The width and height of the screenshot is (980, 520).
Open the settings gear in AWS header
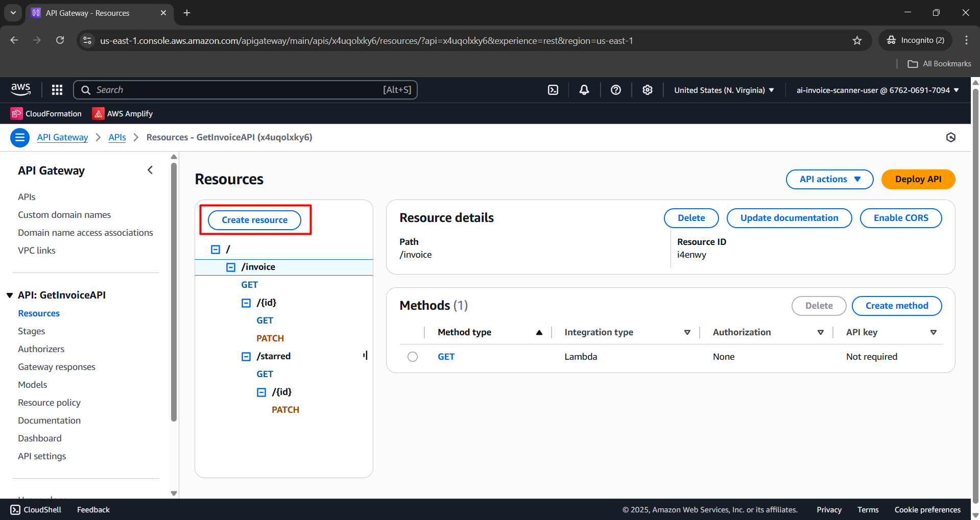(648, 90)
